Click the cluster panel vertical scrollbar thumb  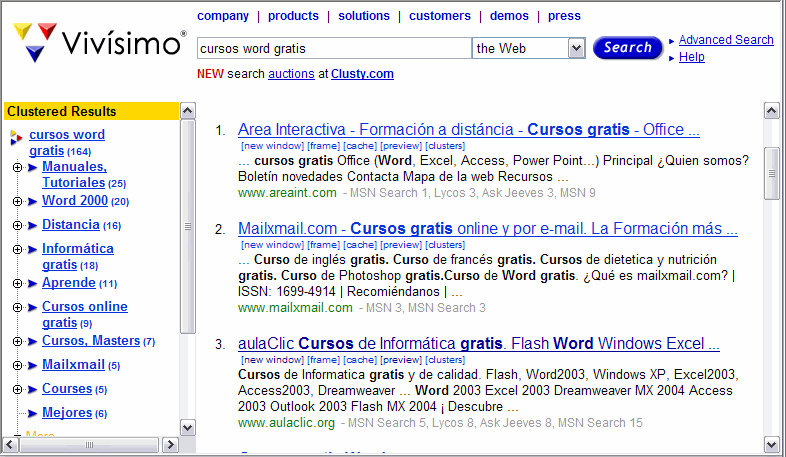(x=187, y=226)
